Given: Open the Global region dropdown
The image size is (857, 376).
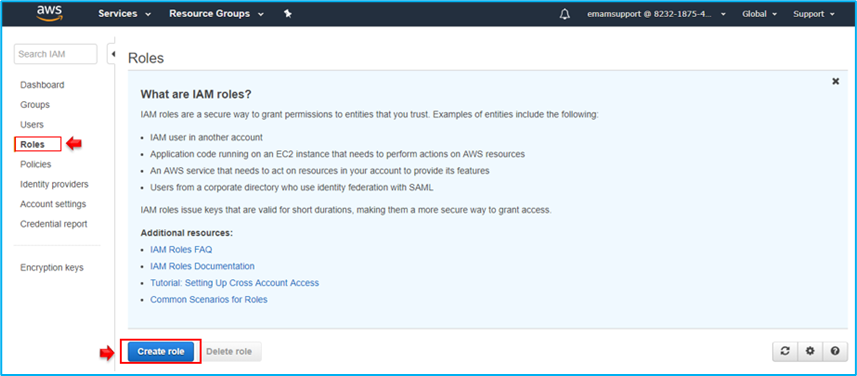Looking at the screenshot, I should pos(759,14).
